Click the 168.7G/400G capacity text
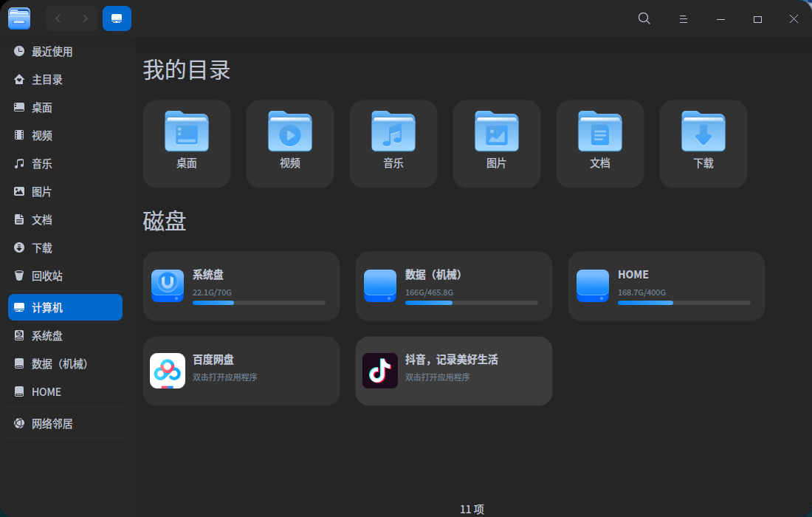This screenshot has width=812, height=517. 641,292
